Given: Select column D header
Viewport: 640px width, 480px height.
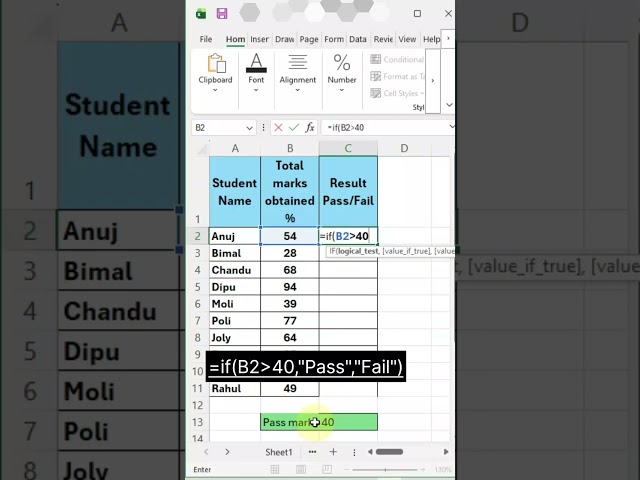Looking at the screenshot, I should coord(404,149).
